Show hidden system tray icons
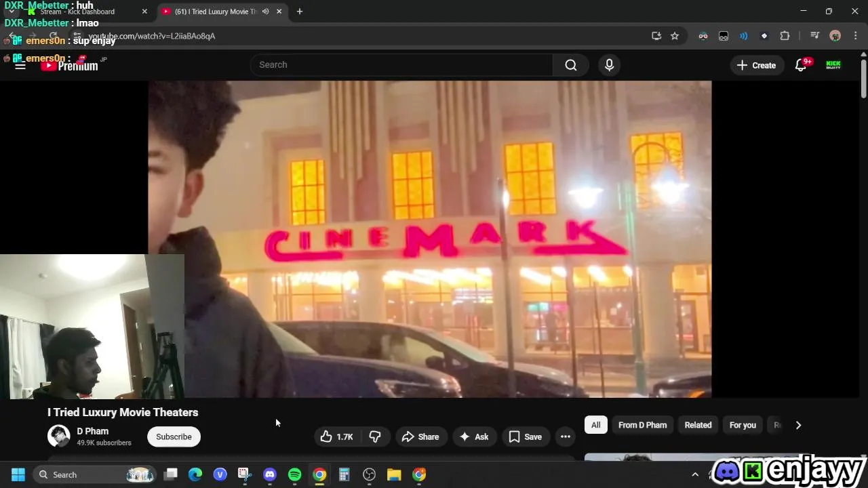Image resolution: width=868 pixels, height=488 pixels. (x=694, y=474)
